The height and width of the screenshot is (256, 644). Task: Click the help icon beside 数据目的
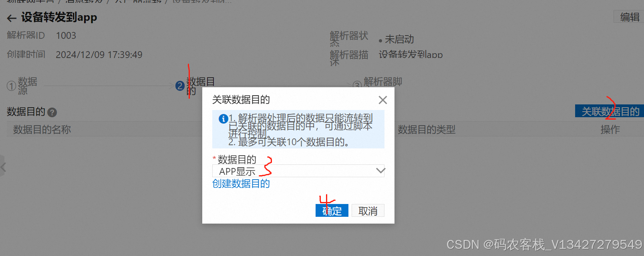52,112
